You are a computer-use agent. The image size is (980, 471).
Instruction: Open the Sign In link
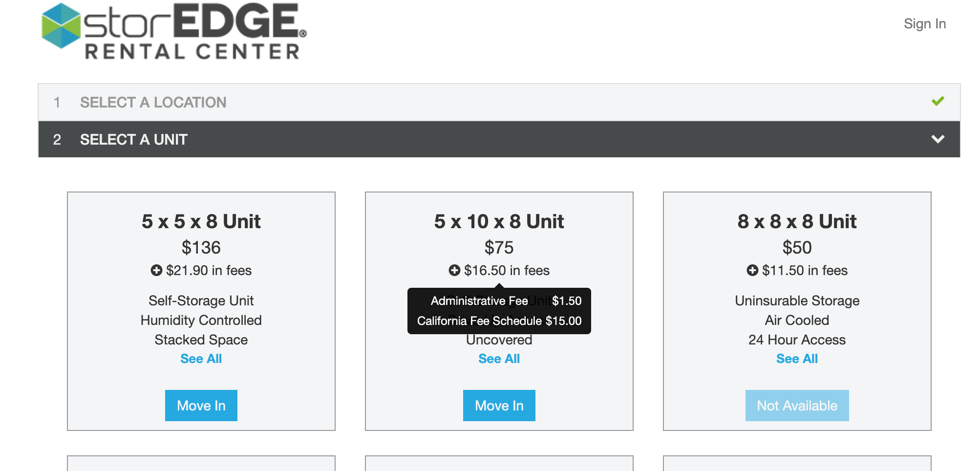(925, 23)
